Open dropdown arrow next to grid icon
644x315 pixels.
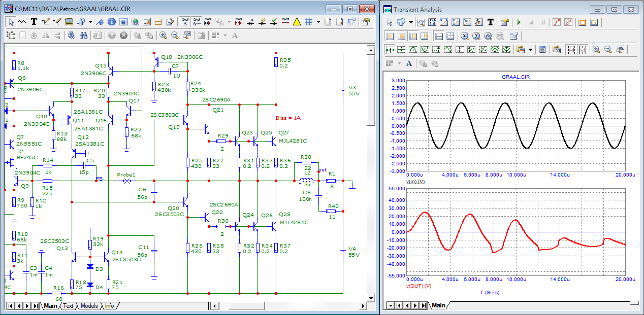pos(318,22)
